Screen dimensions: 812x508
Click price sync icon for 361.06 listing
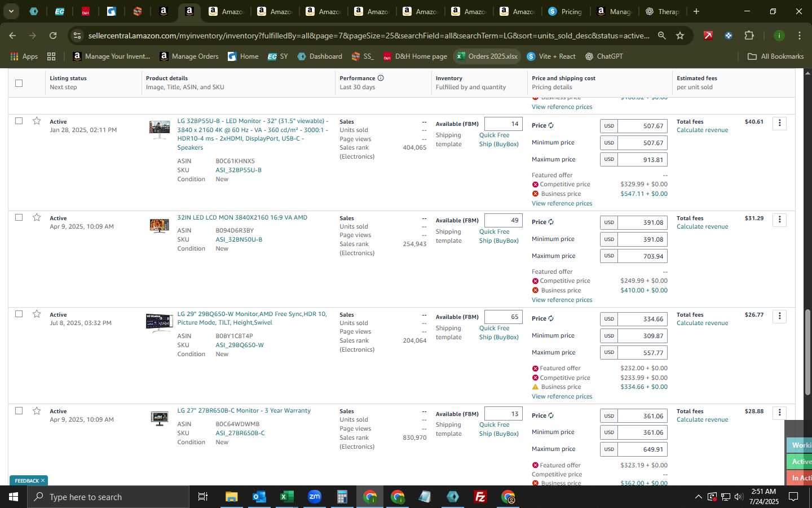[x=551, y=415]
